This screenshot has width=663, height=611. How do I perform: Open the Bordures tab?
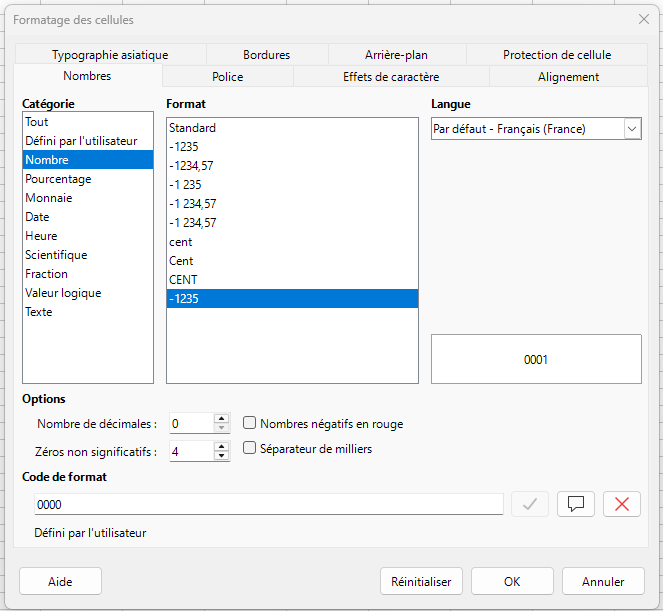click(x=266, y=55)
